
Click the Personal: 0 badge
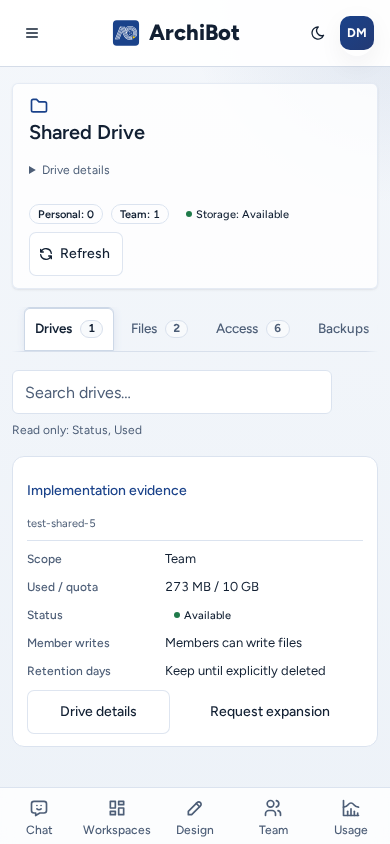pos(67,214)
